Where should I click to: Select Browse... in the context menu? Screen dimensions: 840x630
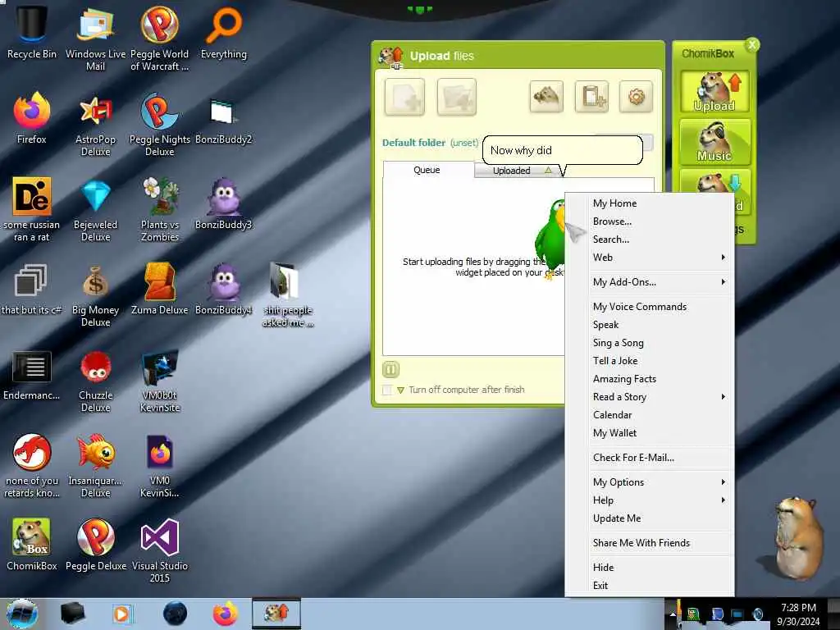point(650,221)
